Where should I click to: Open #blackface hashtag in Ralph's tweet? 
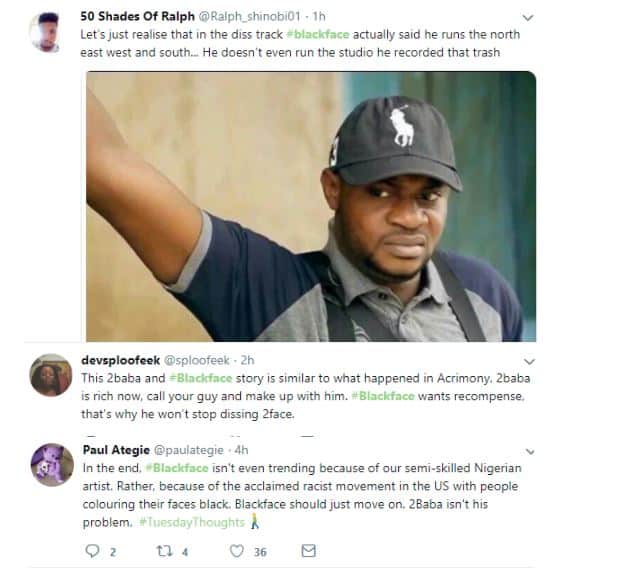317,35
